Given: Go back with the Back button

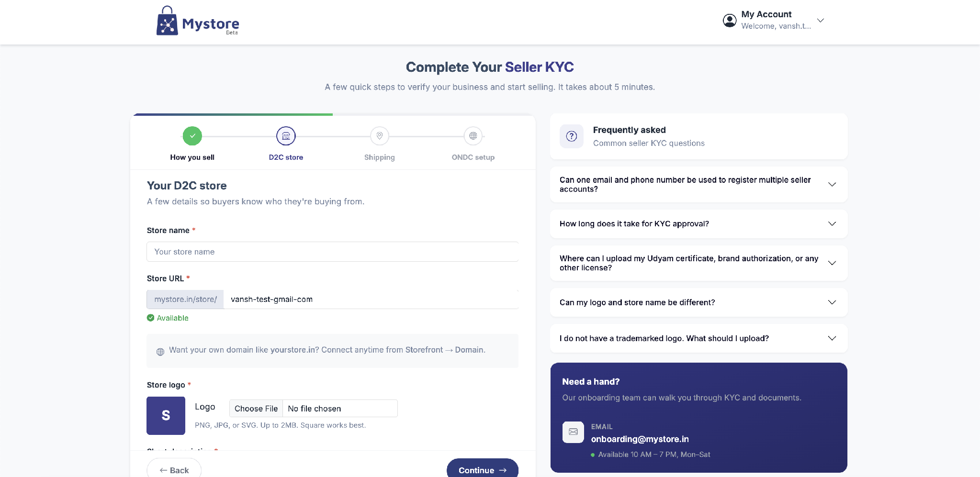Looking at the screenshot, I should click(174, 469).
